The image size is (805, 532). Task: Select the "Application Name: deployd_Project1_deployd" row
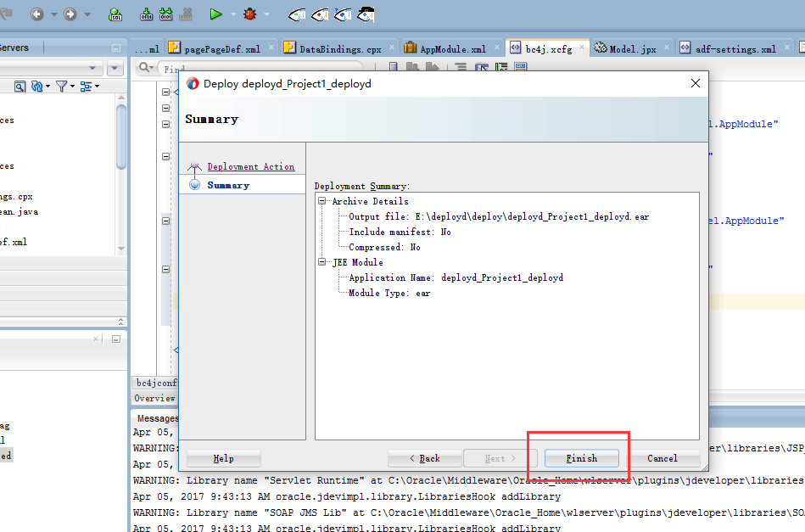coord(456,277)
